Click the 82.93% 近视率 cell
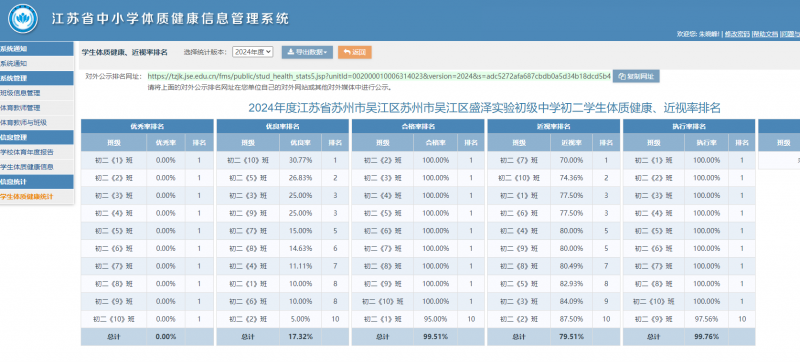800x362 pixels. (x=571, y=283)
